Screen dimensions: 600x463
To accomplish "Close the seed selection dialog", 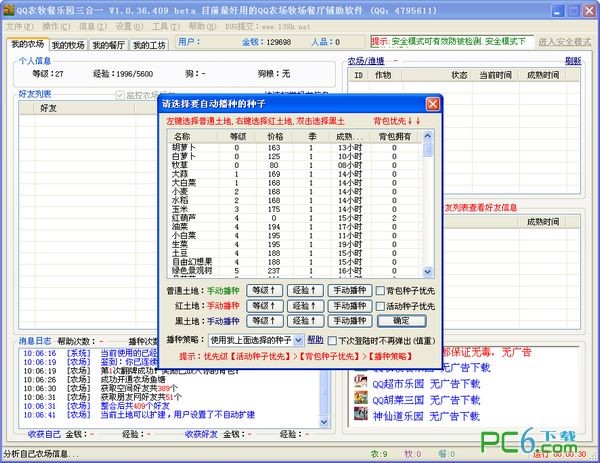I will point(432,104).
